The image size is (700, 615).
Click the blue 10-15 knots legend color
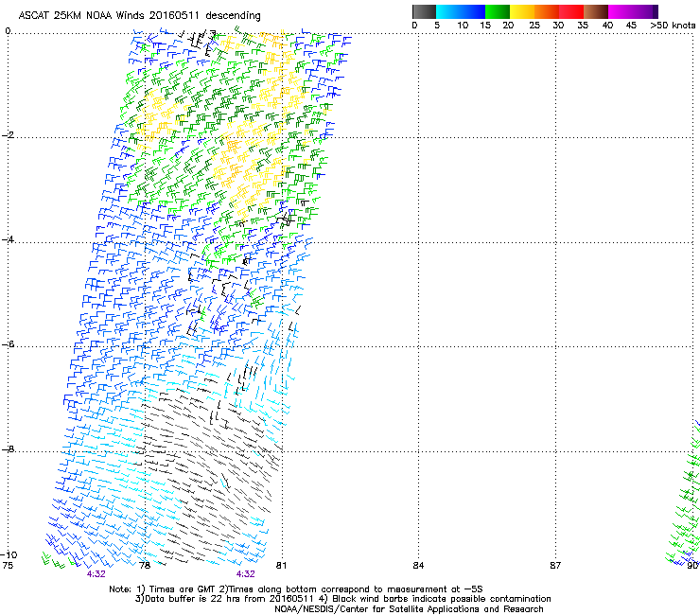[473, 11]
